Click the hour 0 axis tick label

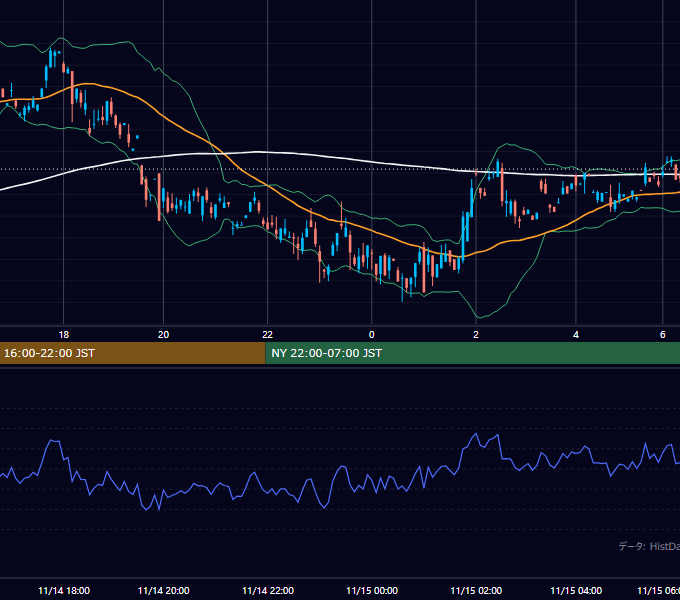pos(372,335)
